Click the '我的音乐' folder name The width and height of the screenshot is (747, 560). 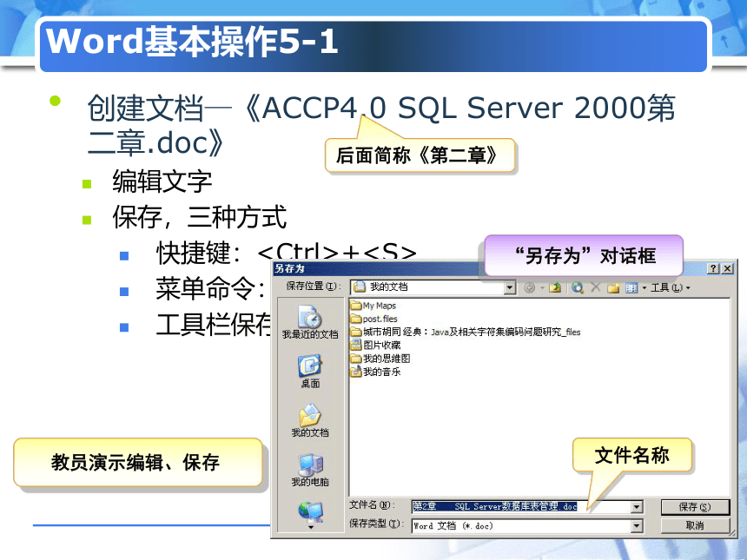point(381,372)
